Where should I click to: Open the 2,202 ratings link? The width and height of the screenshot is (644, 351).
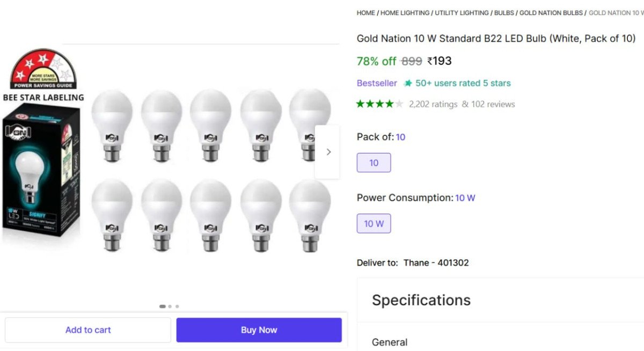[433, 104]
